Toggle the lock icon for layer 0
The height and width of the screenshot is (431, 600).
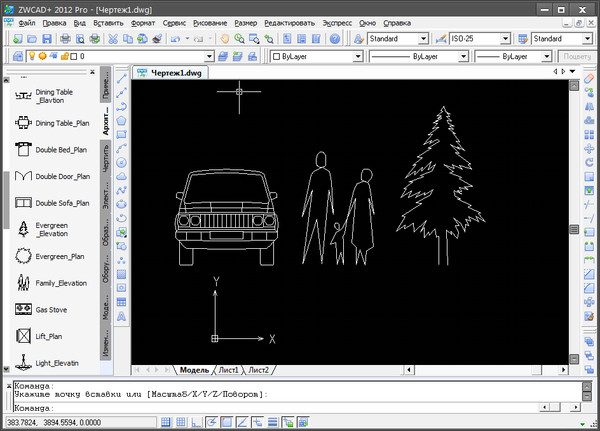66,57
